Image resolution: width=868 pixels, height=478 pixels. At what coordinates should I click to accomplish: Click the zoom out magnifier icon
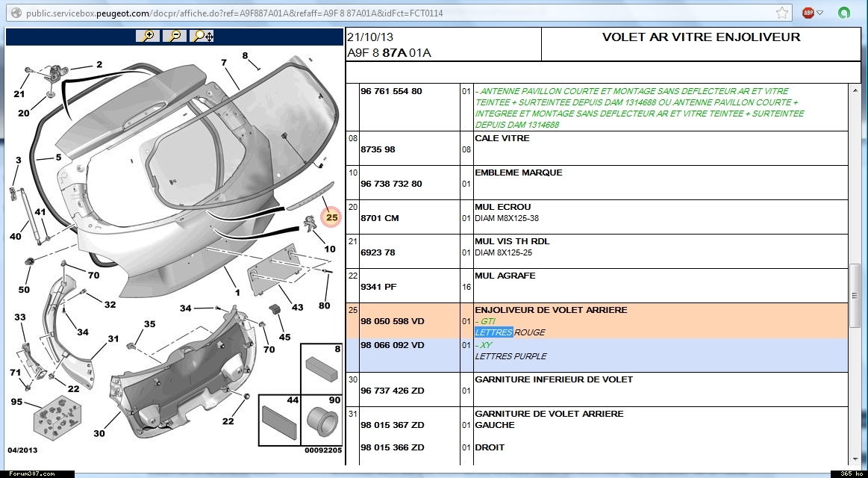pos(175,36)
